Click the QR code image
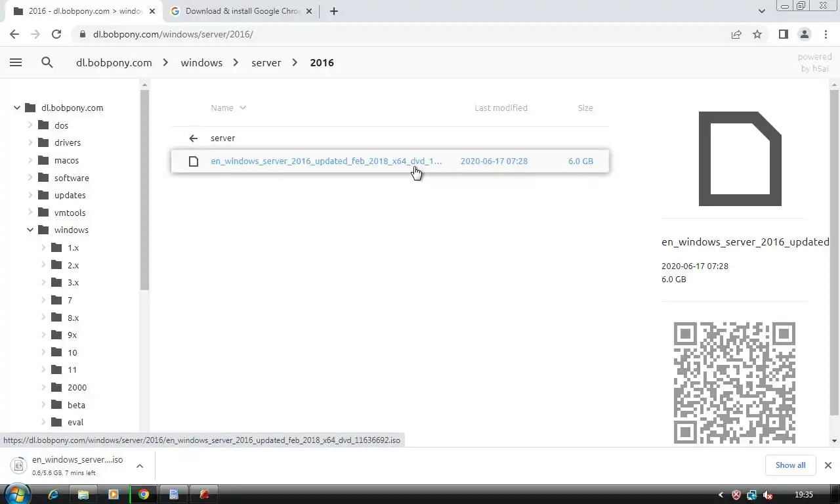 pos(734,383)
